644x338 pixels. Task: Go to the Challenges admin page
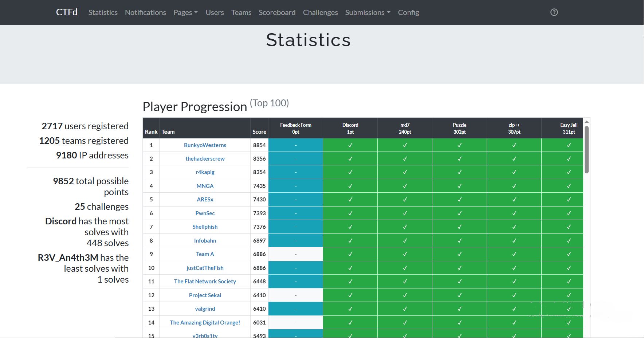tap(320, 12)
